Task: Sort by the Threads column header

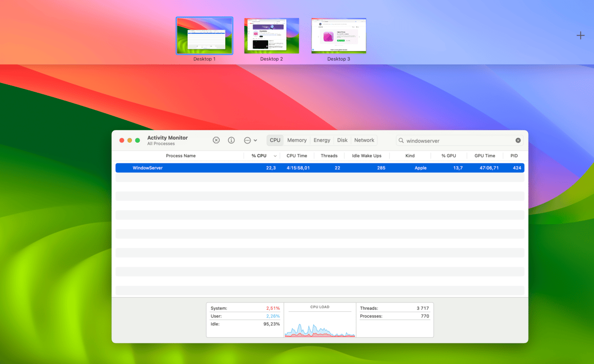Action: pos(329,156)
